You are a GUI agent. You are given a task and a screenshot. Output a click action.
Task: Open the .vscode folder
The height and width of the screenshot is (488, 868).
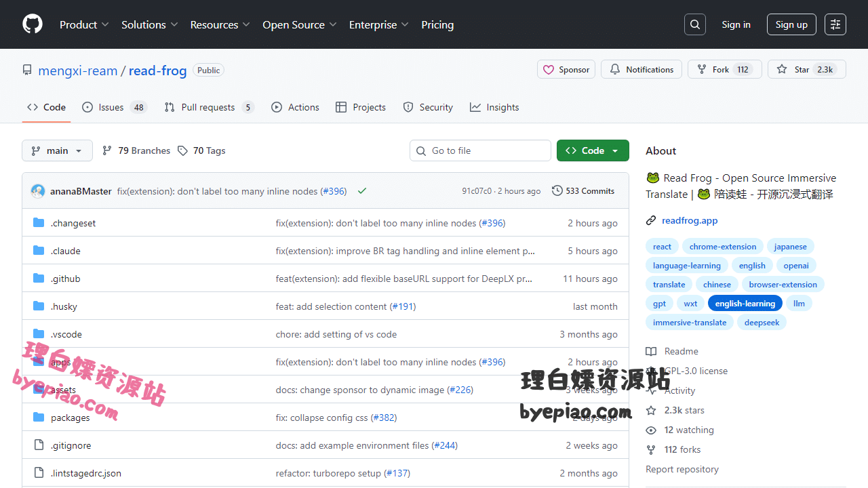click(66, 334)
